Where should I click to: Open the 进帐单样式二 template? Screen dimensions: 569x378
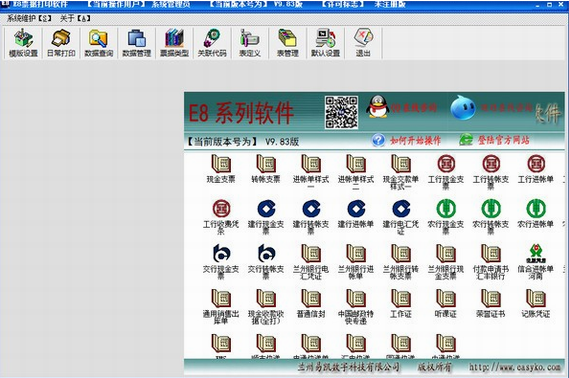356,171
